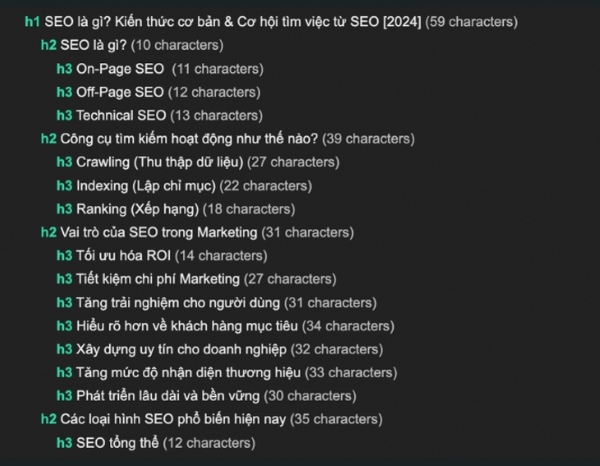The image size is (600, 466).
Task: Select 'Indexing (Lập chỉ mục)' heading
Action: (146, 186)
